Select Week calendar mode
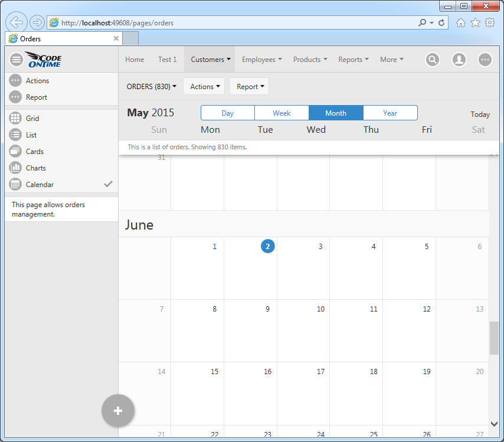The width and height of the screenshot is (504, 442). coord(282,113)
